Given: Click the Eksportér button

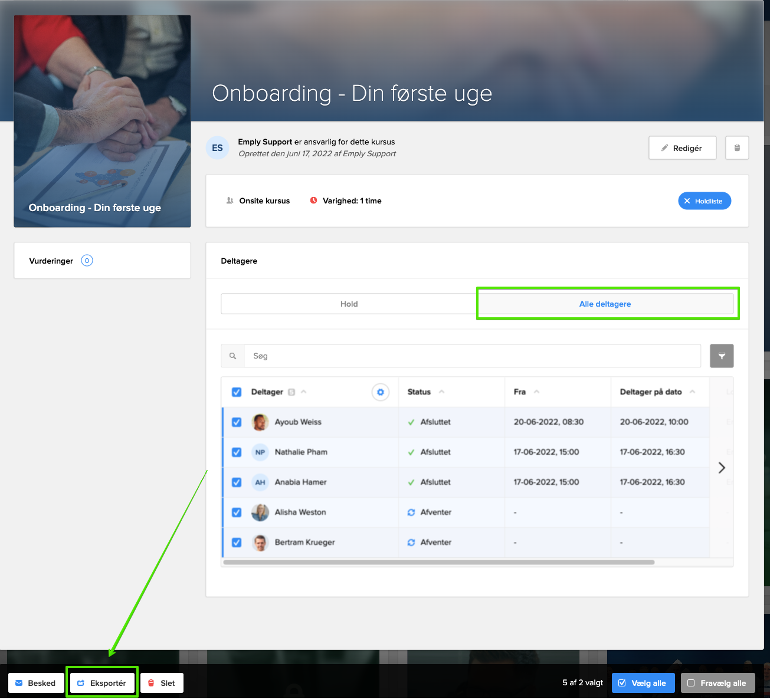Looking at the screenshot, I should 102,683.
